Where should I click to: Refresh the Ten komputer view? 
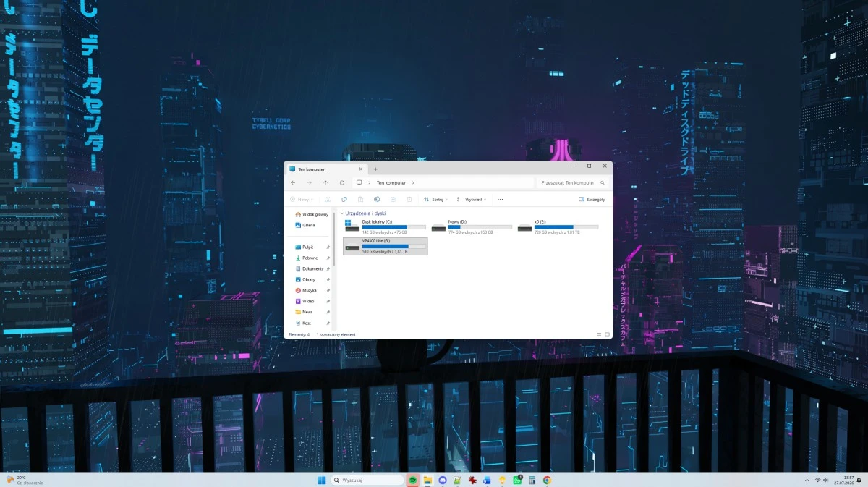pyautogui.click(x=341, y=183)
